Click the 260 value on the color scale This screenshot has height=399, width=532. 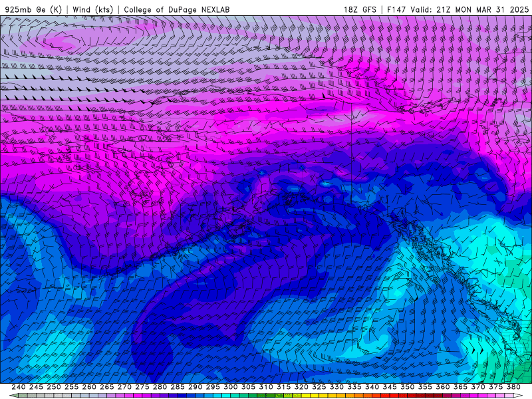(89, 387)
